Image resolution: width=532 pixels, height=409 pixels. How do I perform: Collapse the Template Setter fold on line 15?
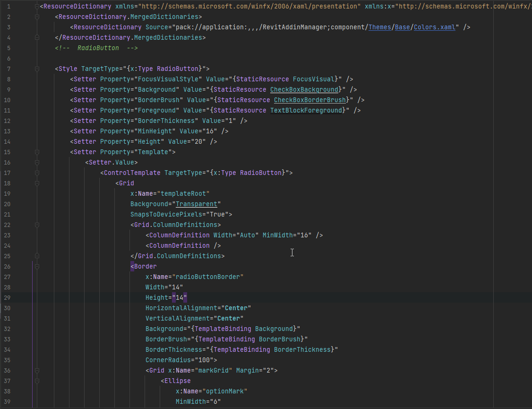[37, 152]
